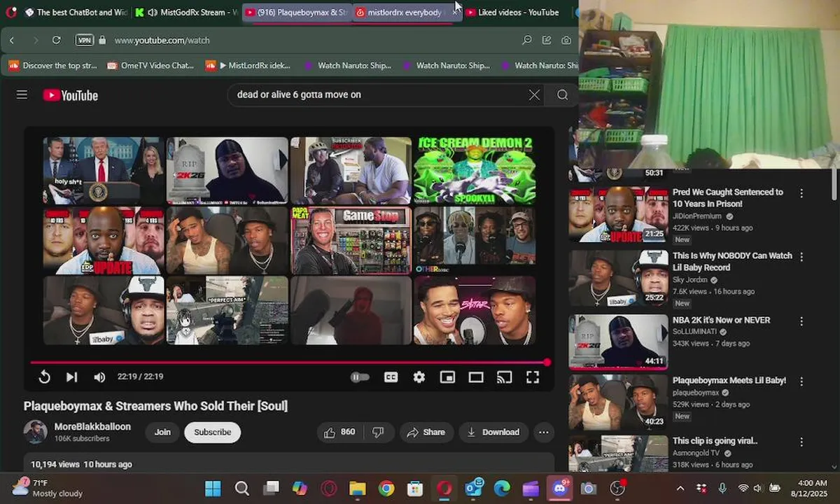
Task: Open options for Lil Baby Record video
Action: pyautogui.click(x=801, y=257)
